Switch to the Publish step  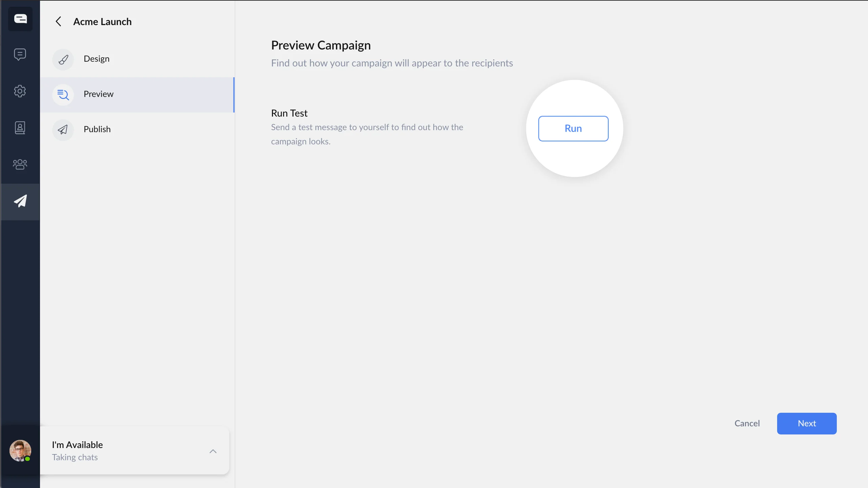coord(97,129)
